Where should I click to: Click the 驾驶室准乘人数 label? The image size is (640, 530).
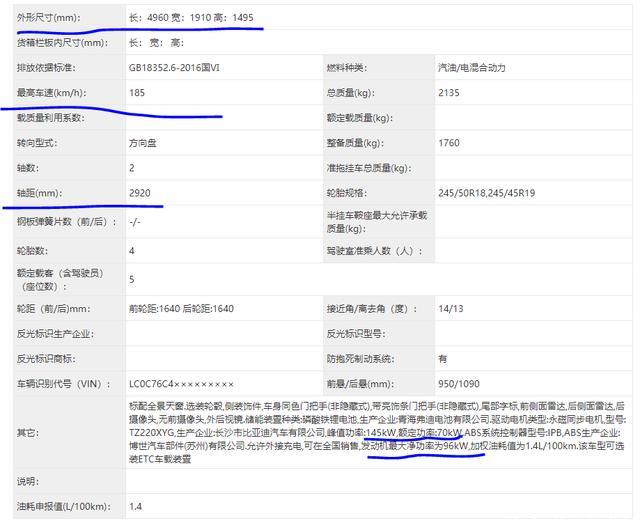click(374, 251)
